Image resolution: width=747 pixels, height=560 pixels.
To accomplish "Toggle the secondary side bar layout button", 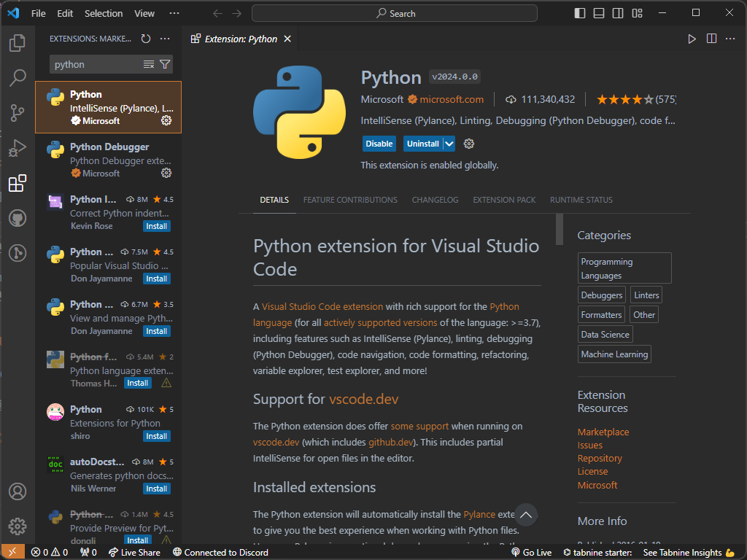I will point(618,13).
